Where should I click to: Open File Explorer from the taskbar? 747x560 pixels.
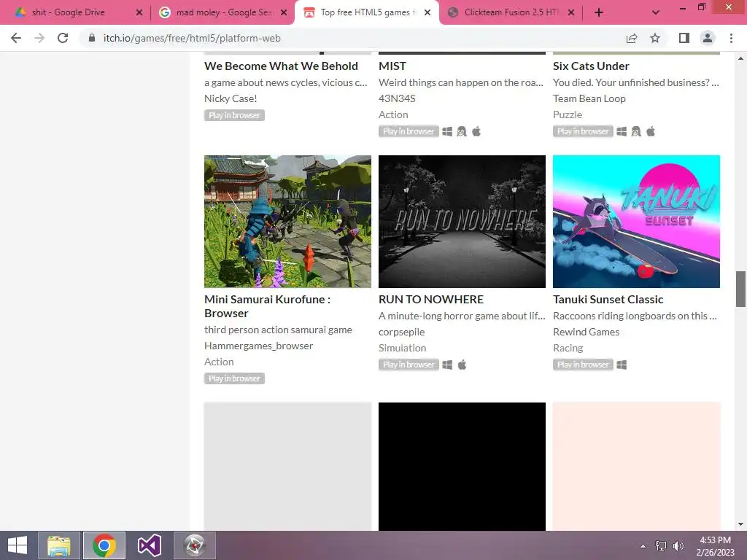tap(59, 545)
